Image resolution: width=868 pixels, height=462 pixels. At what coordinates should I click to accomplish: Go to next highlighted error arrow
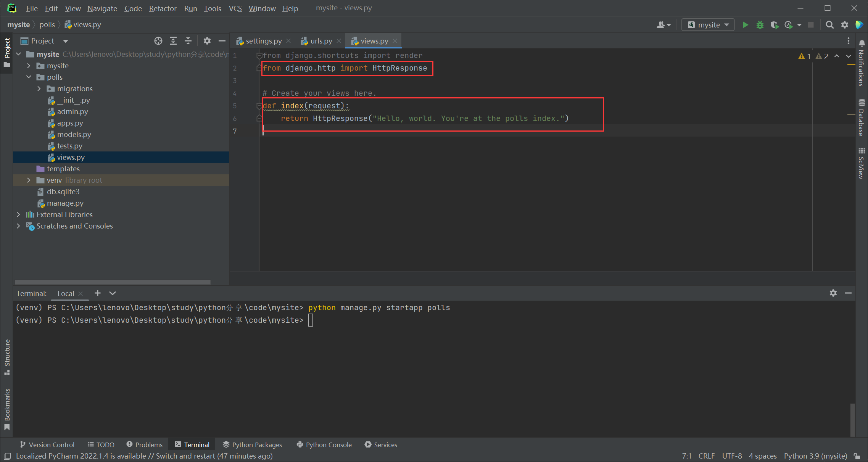[x=849, y=56]
